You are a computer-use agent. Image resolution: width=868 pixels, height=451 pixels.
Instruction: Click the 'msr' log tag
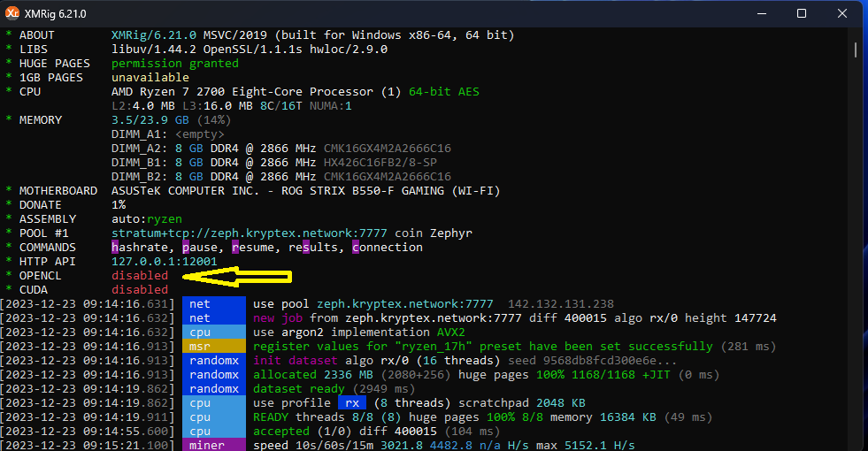[x=213, y=347]
